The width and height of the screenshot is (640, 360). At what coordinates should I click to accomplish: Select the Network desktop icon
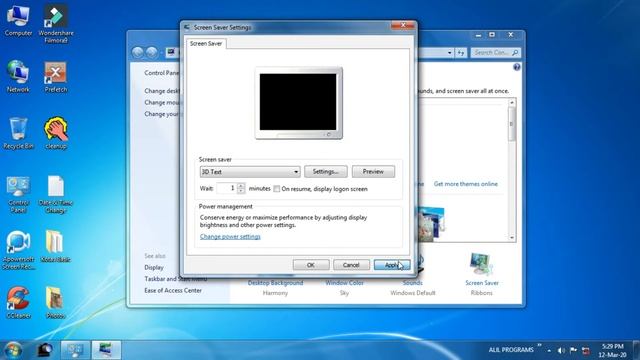tap(18, 77)
